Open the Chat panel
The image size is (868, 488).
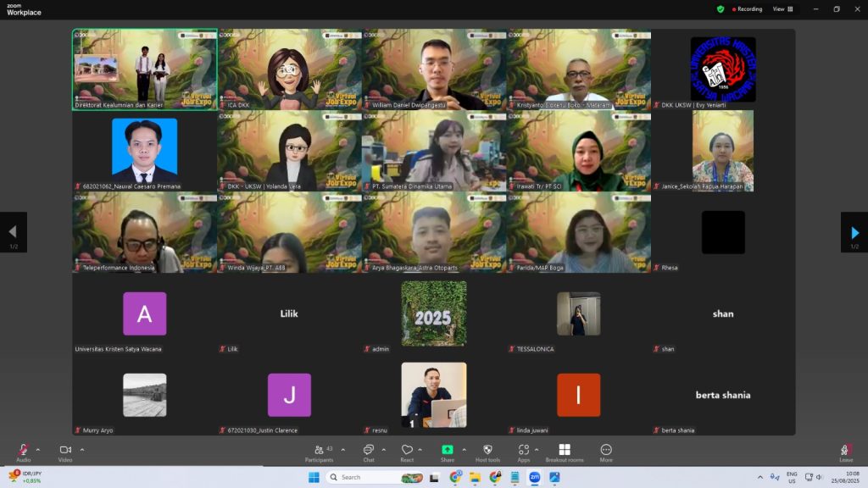point(369,450)
